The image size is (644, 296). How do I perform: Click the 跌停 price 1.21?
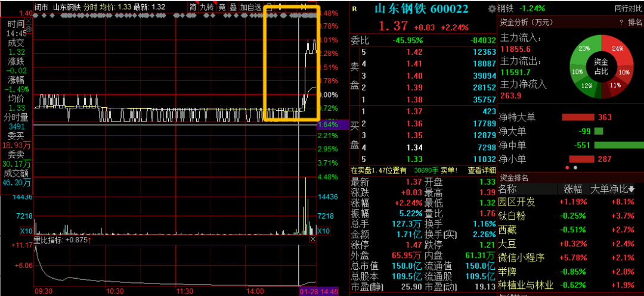pos(487,245)
